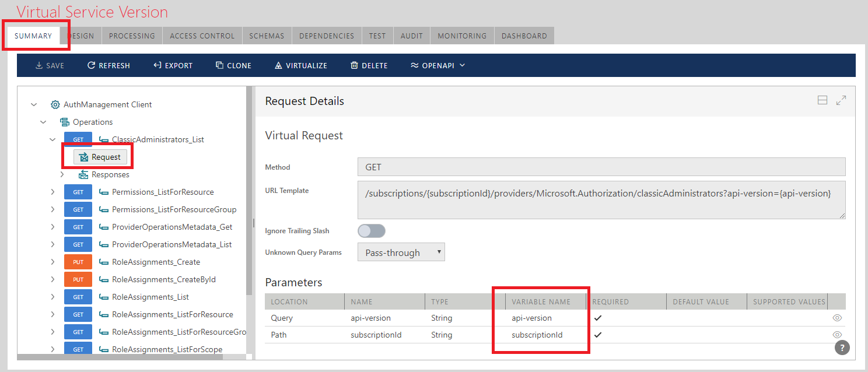Screen dimensions: 868x372
Task: Expand Request Details panel to fullscreen
Action: click(841, 100)
